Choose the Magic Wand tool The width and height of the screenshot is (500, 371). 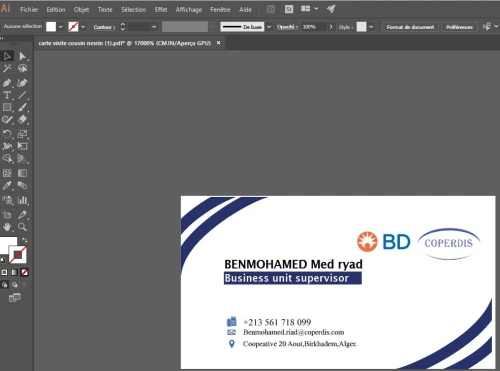[7, 68]
